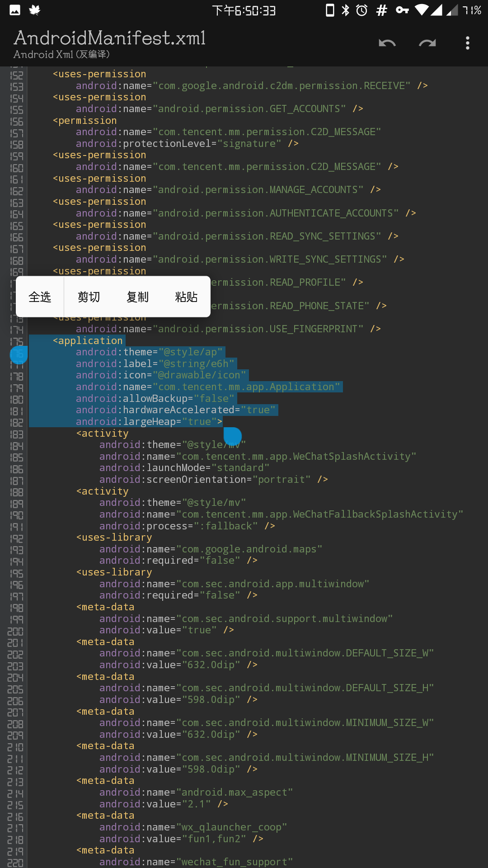Tap the AUTHENTICATE_ACCOUNTS permission line

[246, 213]
